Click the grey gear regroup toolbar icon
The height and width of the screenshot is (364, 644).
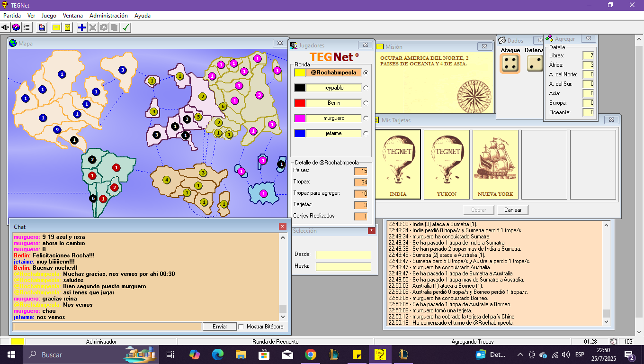tap(103, 27)
